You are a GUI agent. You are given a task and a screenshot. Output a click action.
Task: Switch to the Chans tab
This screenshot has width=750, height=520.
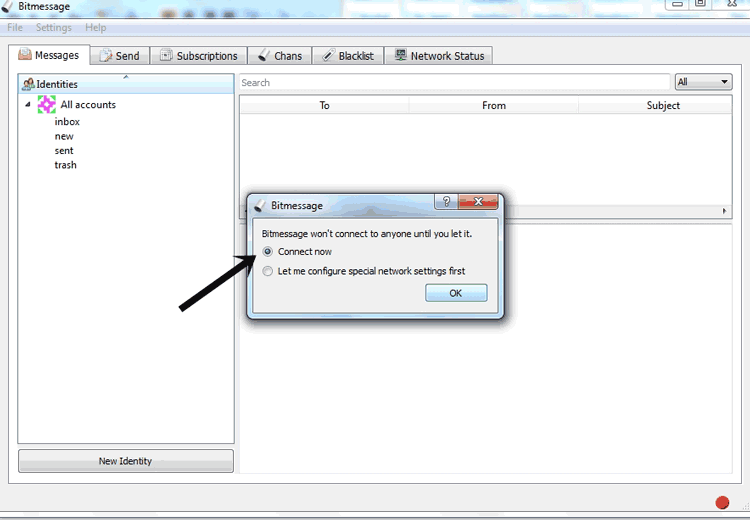click(279, 56)
